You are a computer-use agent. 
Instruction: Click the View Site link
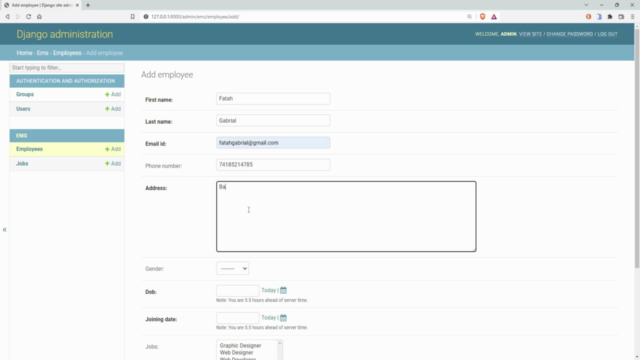530,34
